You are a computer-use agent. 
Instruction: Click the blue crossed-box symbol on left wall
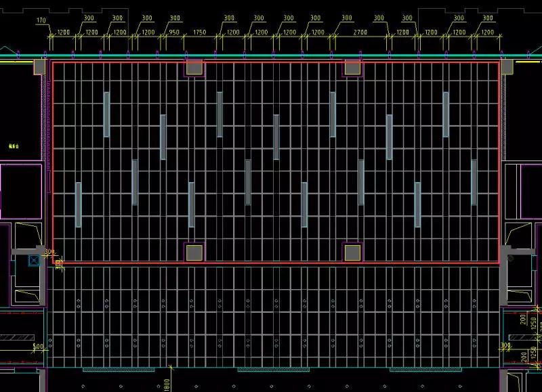(x=35, y=260)
